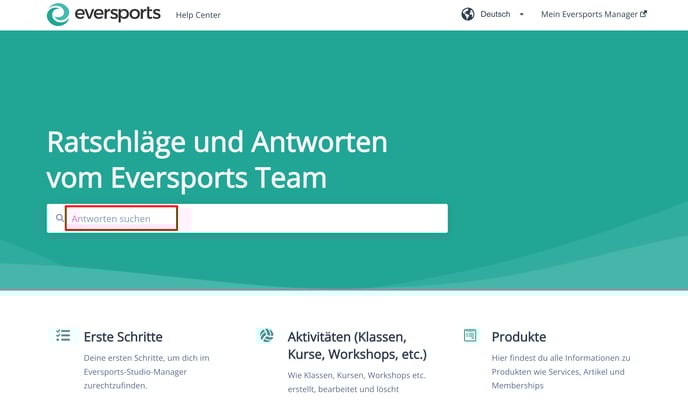Open the Erste Schritte category
Screen dimensions: 688x406
(x=123, y=337)
